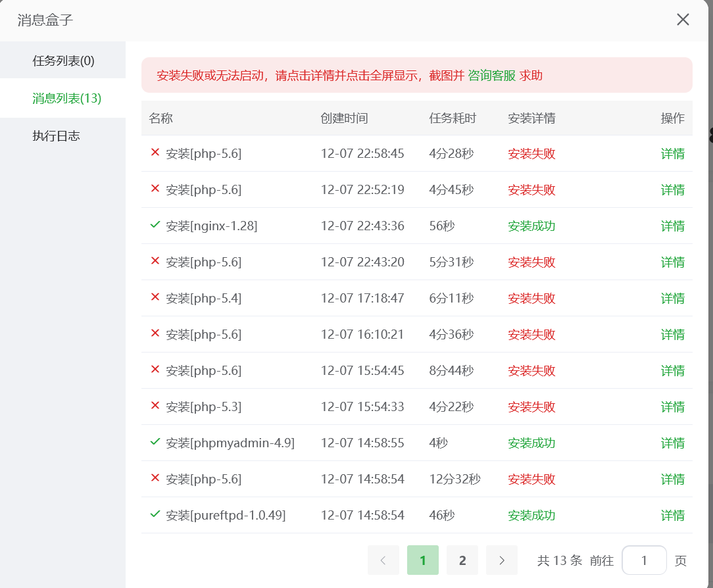Click red X icon beside php-5.4
The height and width of the screenshot is (588, 713).
coord(155,297)
